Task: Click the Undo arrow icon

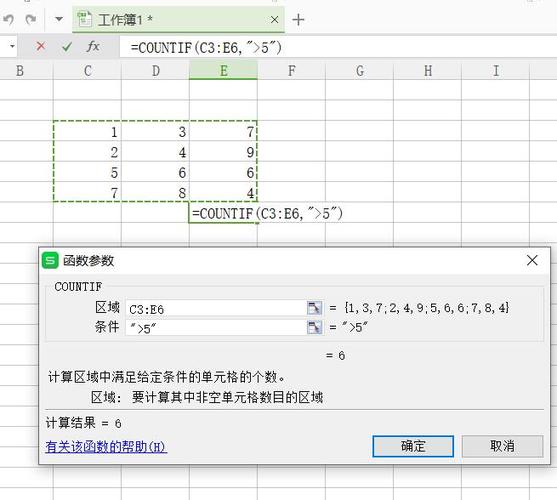Action: 9,19
